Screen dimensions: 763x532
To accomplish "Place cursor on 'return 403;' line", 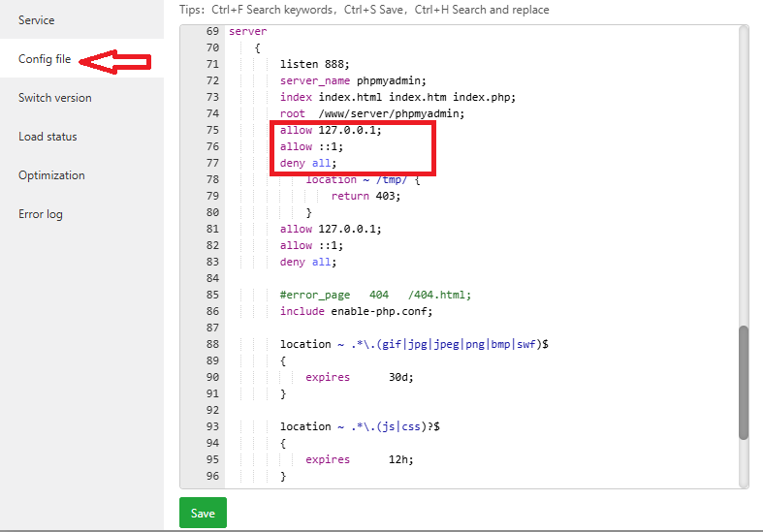I will (x=366, y=196).
